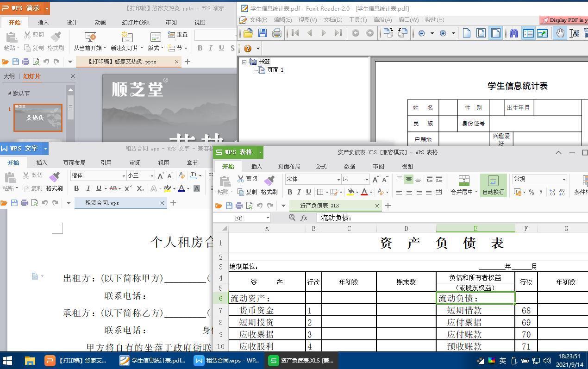Image resolution: width=588 pixels, height=369 pixels.
Task: Open the 公式 tab in WPS Spreadsheet
Action: 321,166
